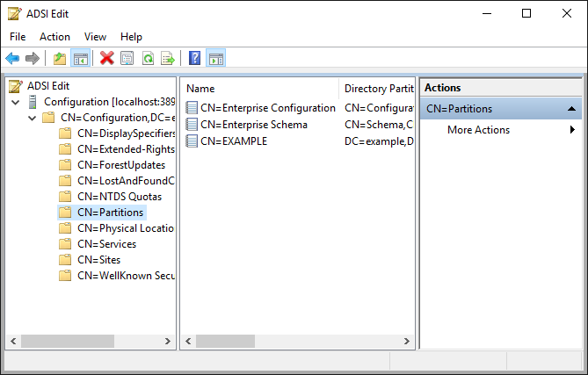This screenshot has height=375, width=588.
Task: Collapse the Configuration [localhost:389] node
Action: 15,102
